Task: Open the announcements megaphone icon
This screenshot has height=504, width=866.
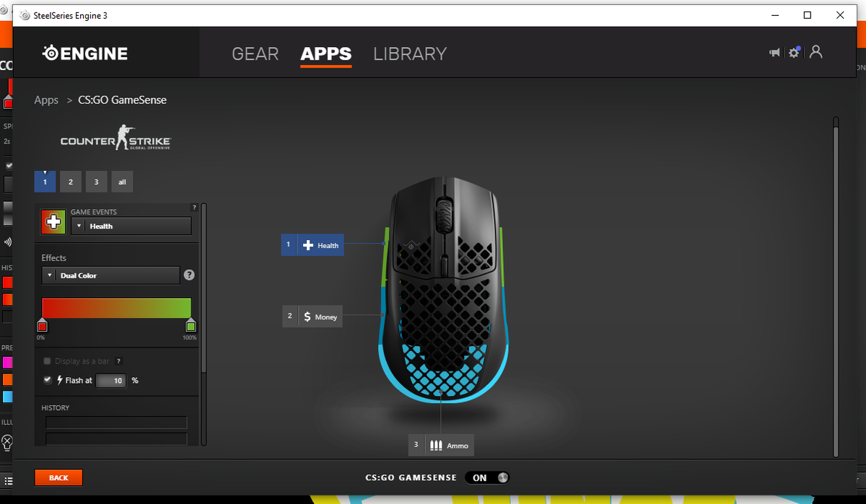Action: 774,53
